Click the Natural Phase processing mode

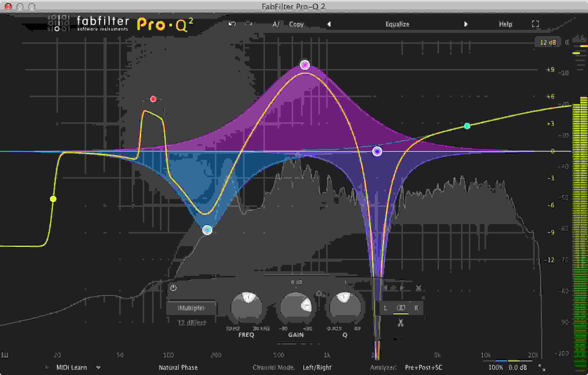pyautogui.click(x=178, y=367)
